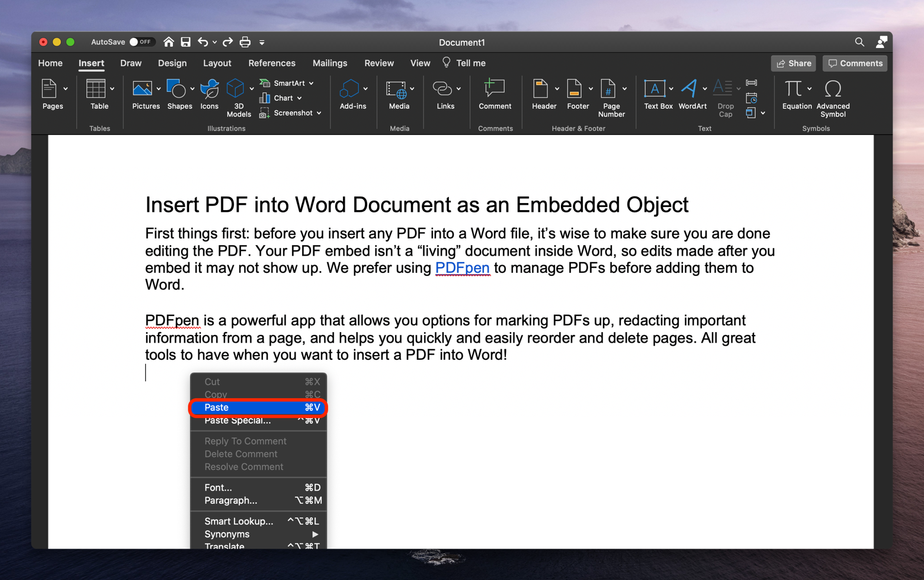
Task: Switch to the Layout tab
Action: [217, 63]
